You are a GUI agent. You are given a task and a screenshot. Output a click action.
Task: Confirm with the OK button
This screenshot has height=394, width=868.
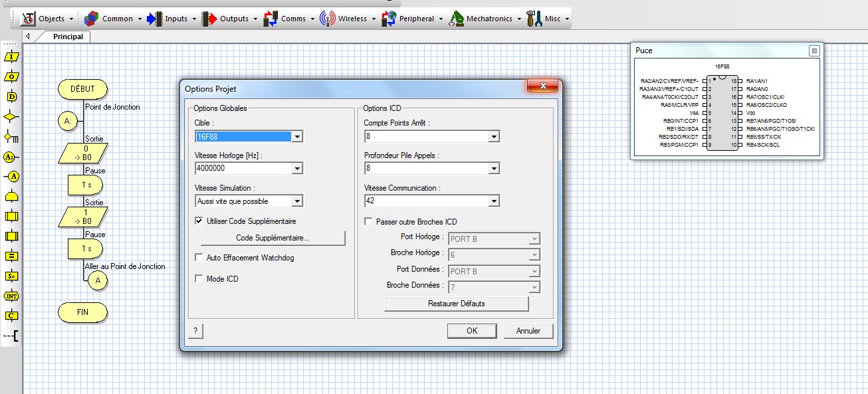tap(472, 331)
